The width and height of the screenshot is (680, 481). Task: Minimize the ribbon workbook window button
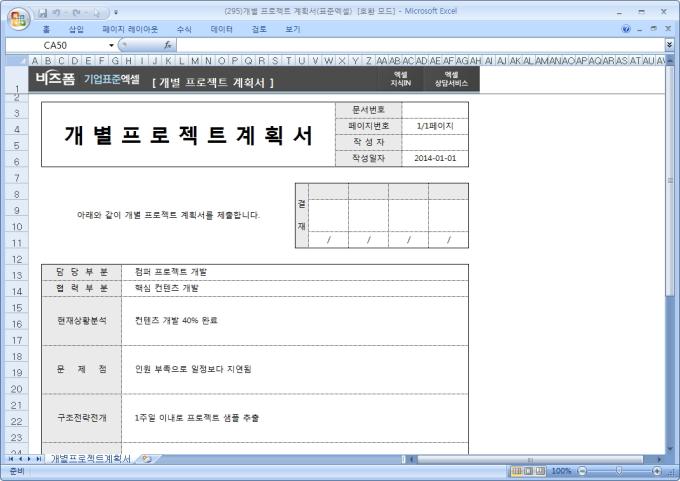(639, 29)
